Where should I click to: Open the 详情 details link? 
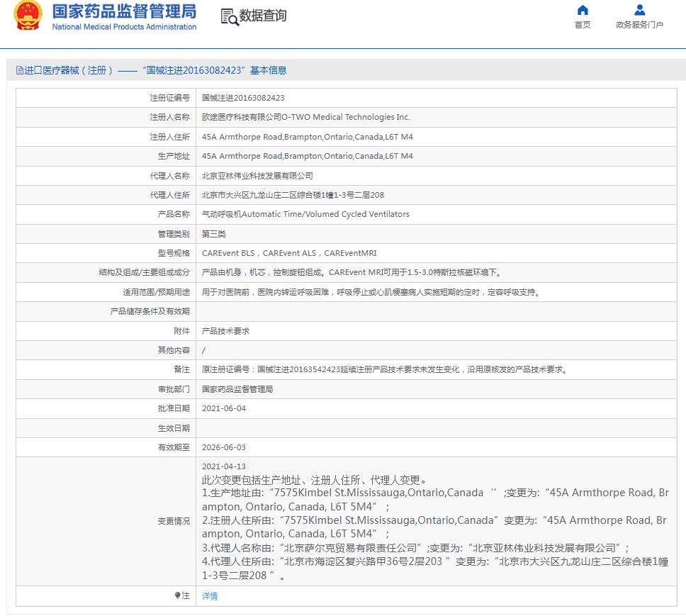[x=210, y=595]
